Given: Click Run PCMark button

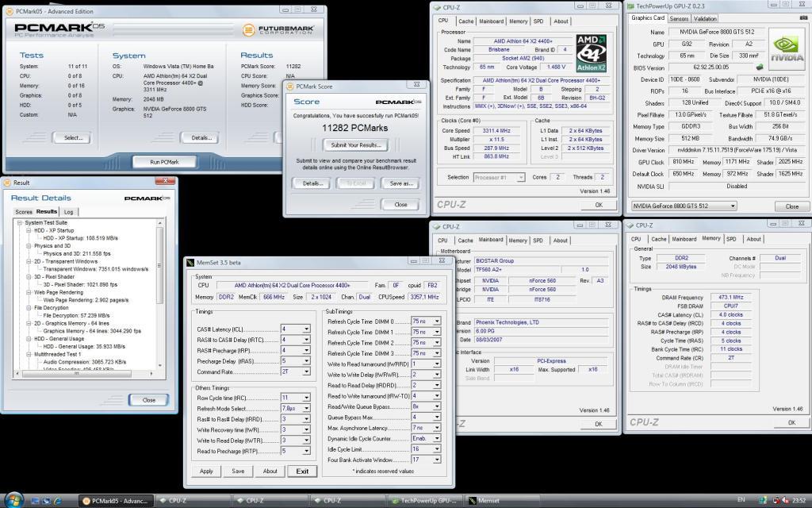Looking at the screenshot, I should click(x=164, y=162).
